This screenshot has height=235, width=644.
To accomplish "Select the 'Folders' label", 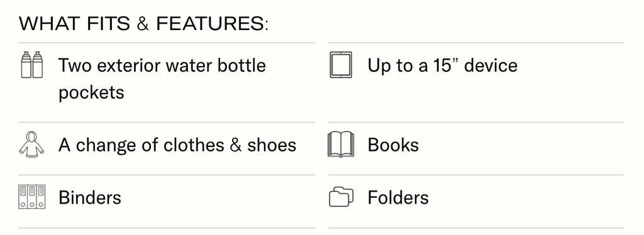I will (x=398, y=198).
